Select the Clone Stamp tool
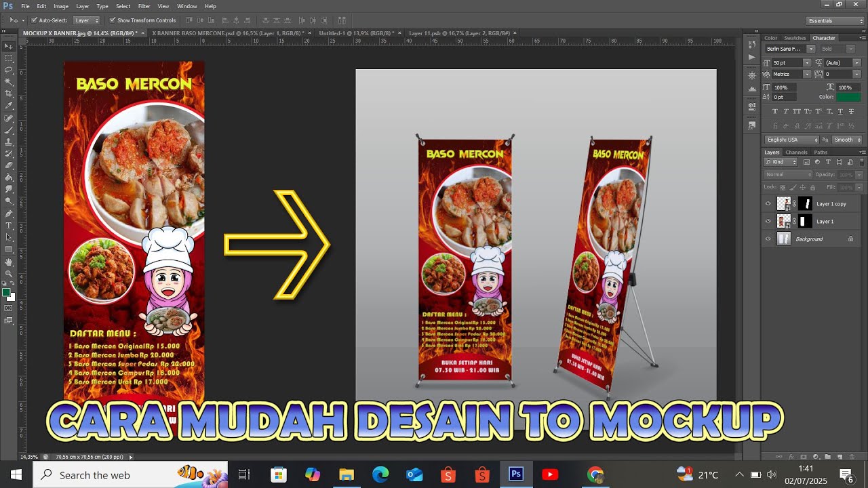Screen dimensions: 868x488 click(x=9, y=142)
